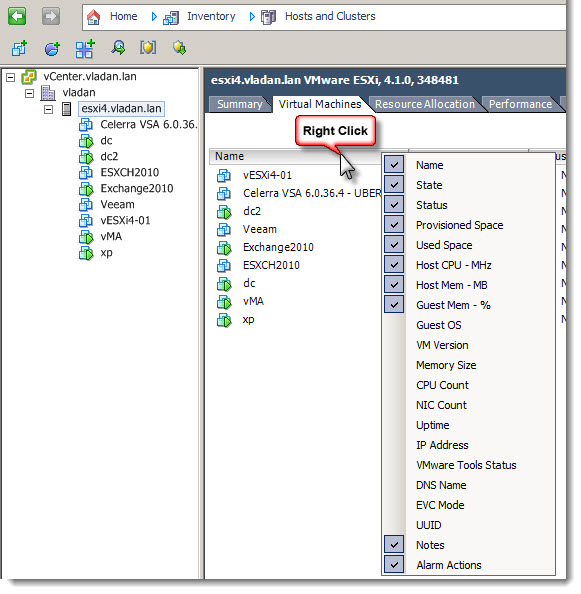Enable the DNS Name column
Screen dimensions: 581x594
coord(441,485)
